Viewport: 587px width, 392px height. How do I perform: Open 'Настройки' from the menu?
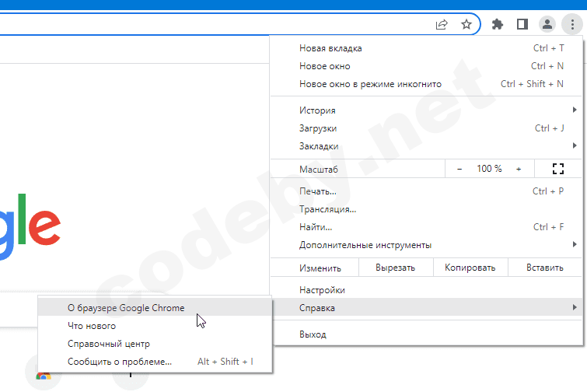point(426,290)
